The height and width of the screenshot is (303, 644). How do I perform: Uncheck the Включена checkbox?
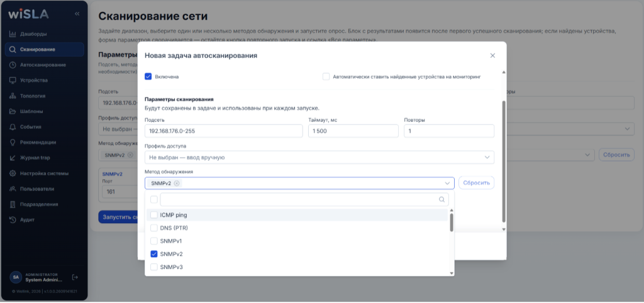point(148,76)
